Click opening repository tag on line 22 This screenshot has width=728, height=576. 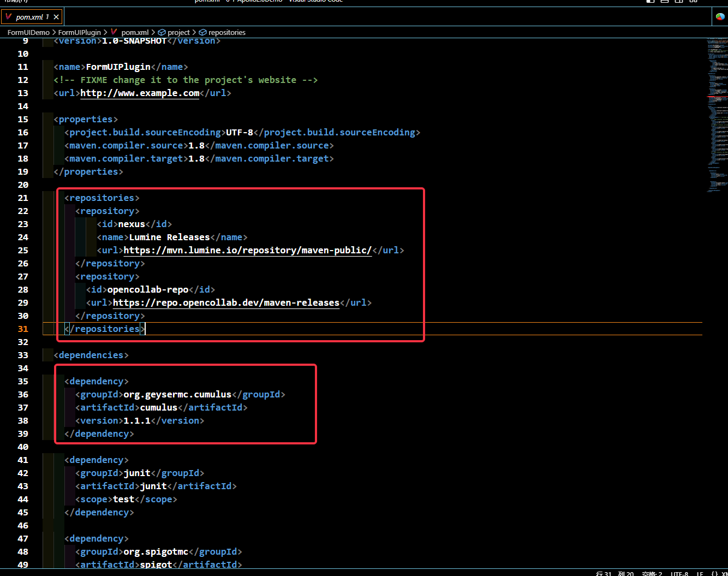coord(108,211)
